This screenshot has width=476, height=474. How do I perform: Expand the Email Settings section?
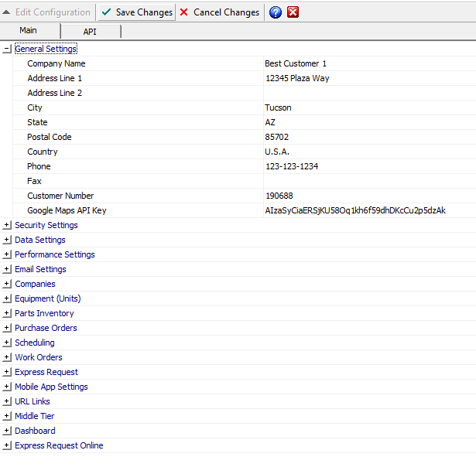click(7, 269)
